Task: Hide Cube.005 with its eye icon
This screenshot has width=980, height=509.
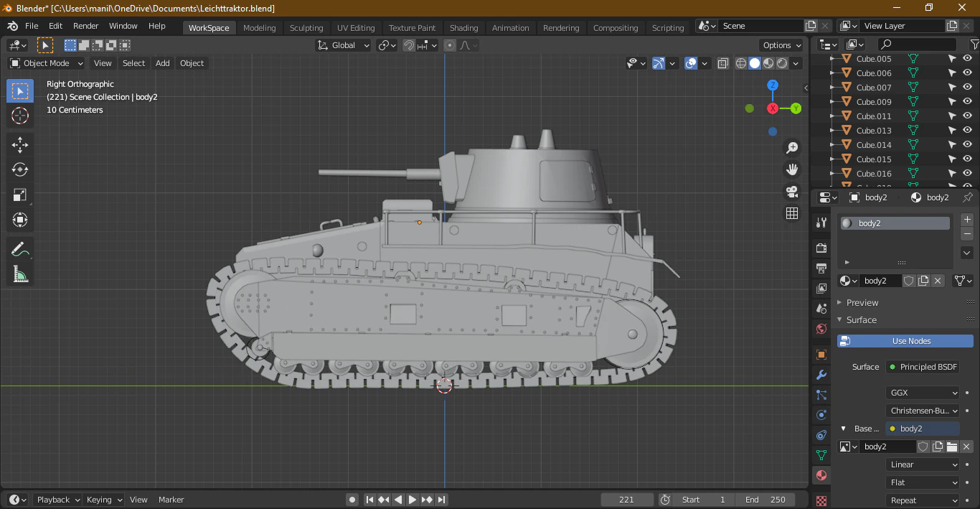Action: [967, 59]
